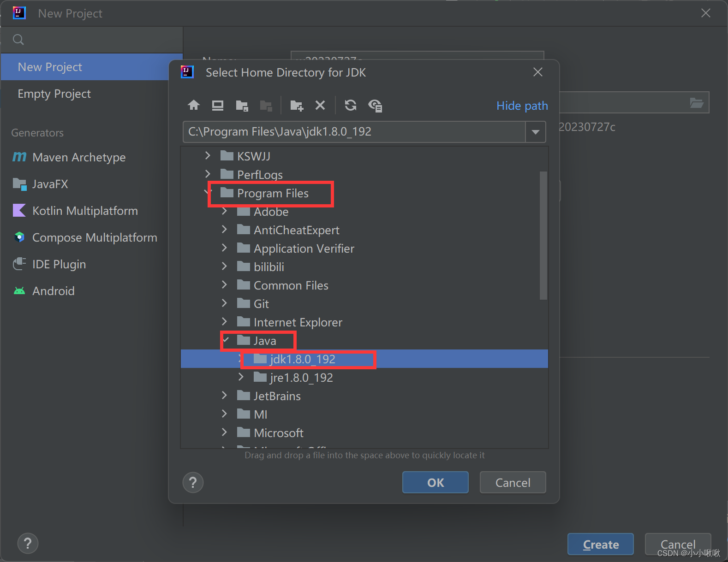The height and width of the screenshot is (562, 728).
Task: Expand the AntiCheatExpert folder
Action: (224, 230)
